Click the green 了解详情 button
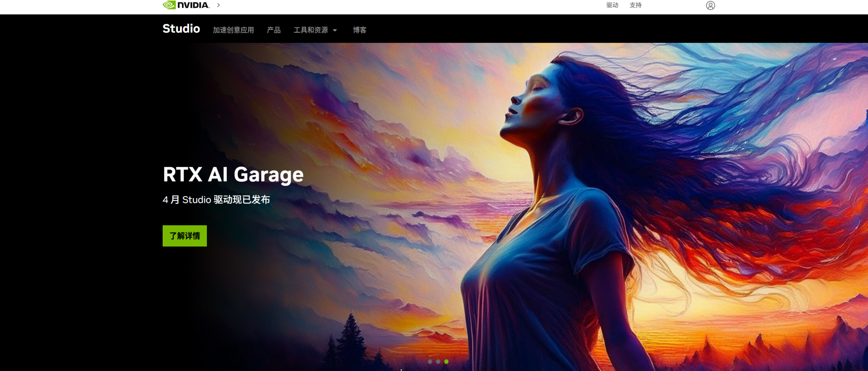 click(x=185, y=236)
